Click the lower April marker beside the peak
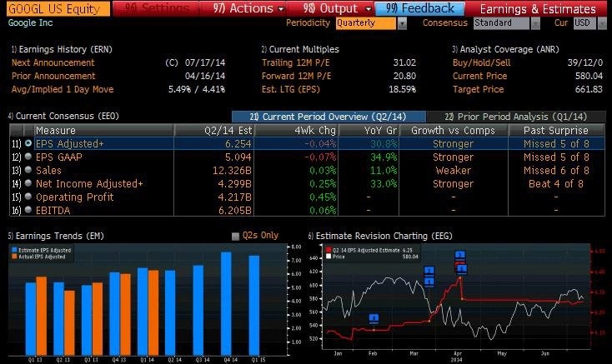612x364 pixels. pos(462,269)
